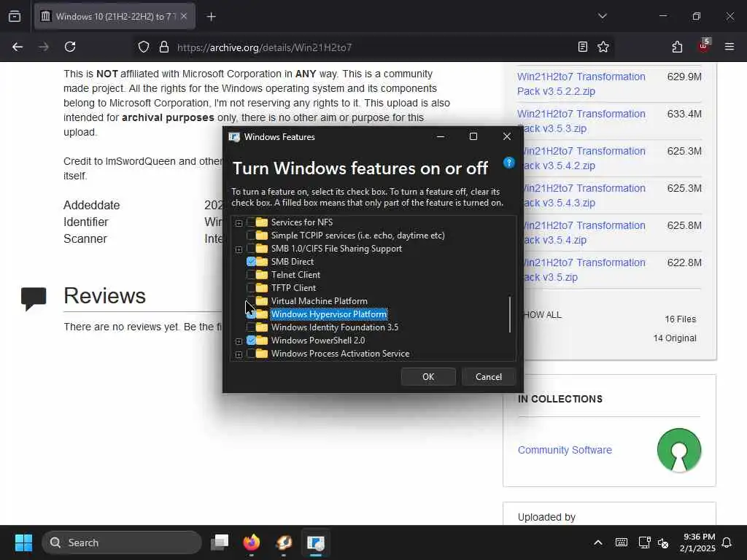This screenshot has width=747, height=560.
Task: Open tracking protection shield icon
Action: tap(144, 47)
